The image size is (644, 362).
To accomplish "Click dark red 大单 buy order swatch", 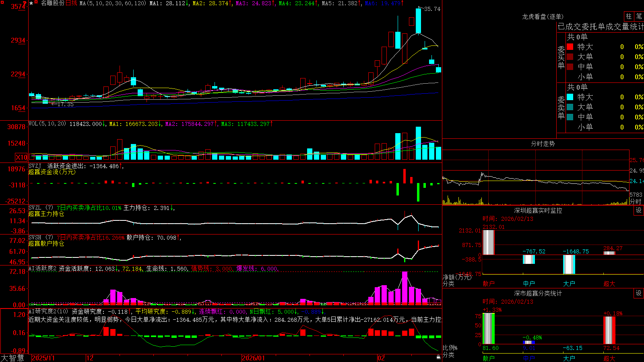I will click(x=570, y=57).
